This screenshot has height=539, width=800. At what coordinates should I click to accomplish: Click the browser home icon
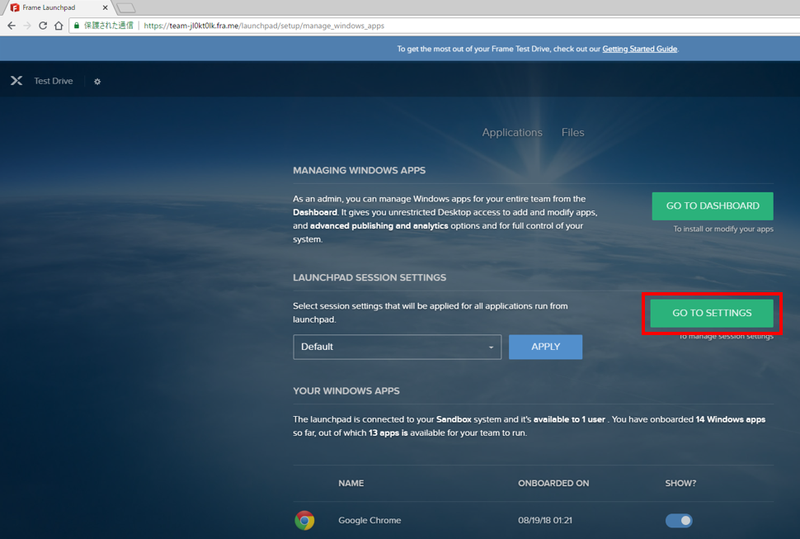[x=59, y=26]
